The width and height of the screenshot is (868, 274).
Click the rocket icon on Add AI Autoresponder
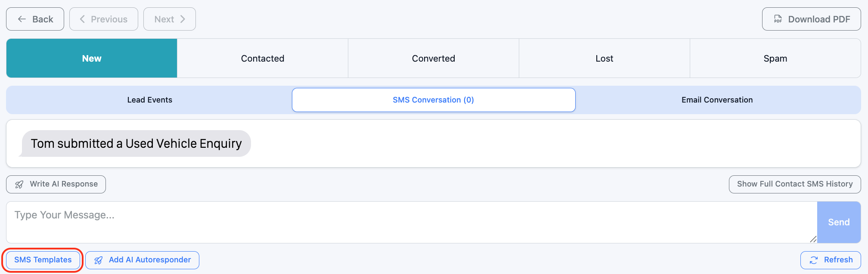pyautogui.click(x=99, y=260)
